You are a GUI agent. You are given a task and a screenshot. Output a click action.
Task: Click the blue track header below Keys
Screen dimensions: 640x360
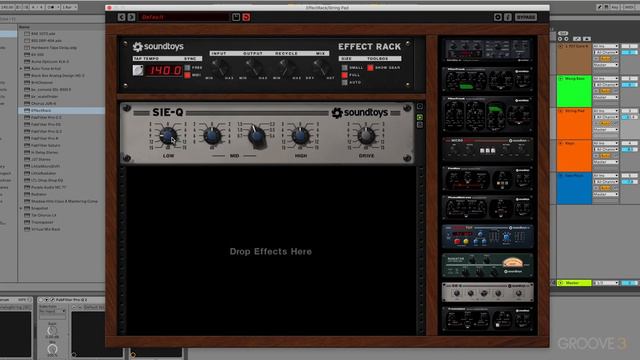click(574, 188)
